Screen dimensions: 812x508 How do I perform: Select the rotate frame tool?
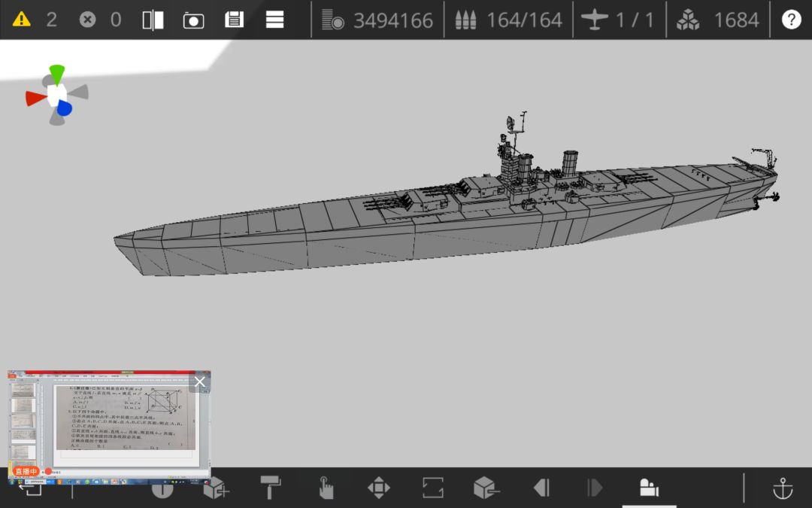coord(432,488)
